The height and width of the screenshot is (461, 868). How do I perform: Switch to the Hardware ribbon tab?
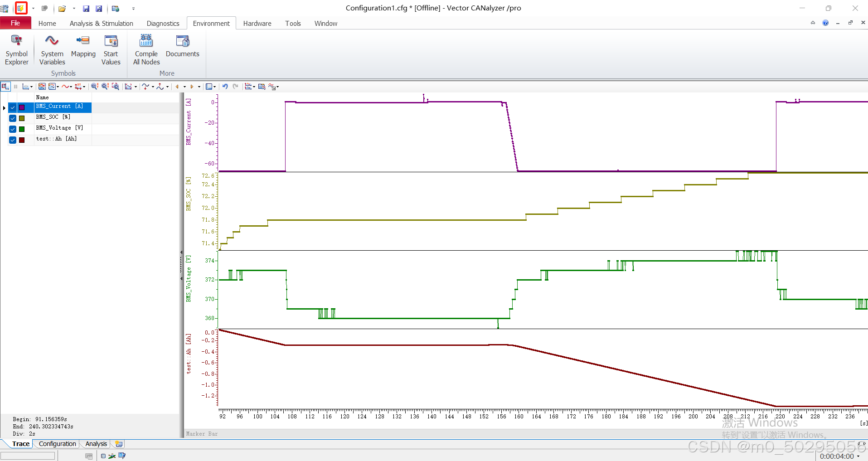pyautogui.click(x=257, y=23)
